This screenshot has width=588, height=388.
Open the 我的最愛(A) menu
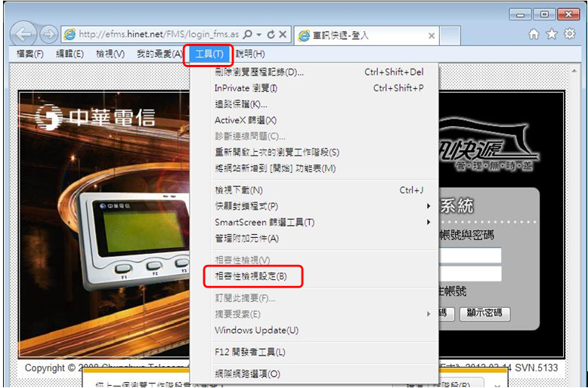[159, 54]
